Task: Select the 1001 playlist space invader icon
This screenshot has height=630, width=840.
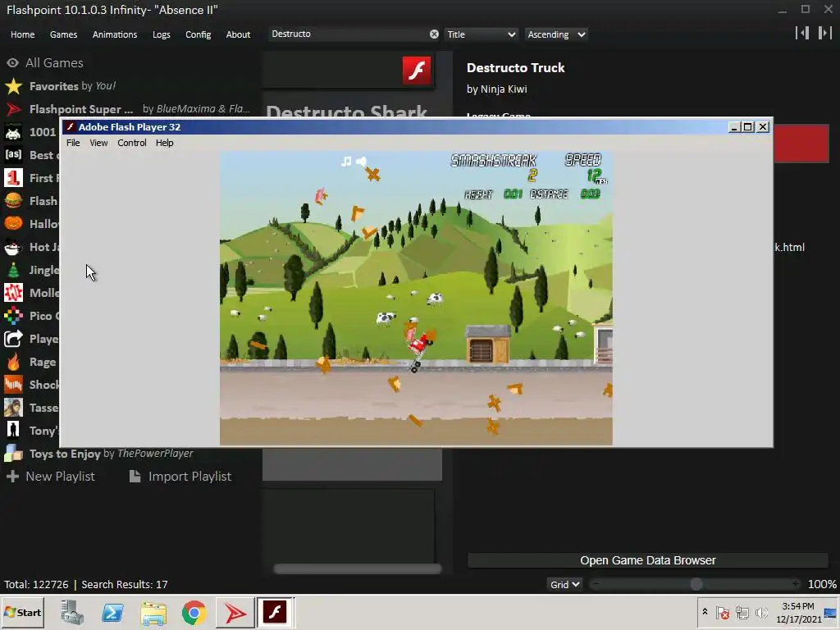Action: tap(13, 132)
